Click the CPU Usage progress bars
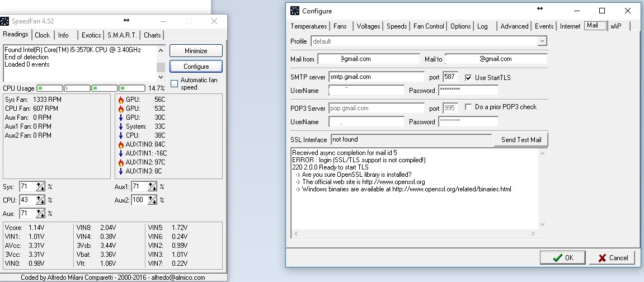 91,88
